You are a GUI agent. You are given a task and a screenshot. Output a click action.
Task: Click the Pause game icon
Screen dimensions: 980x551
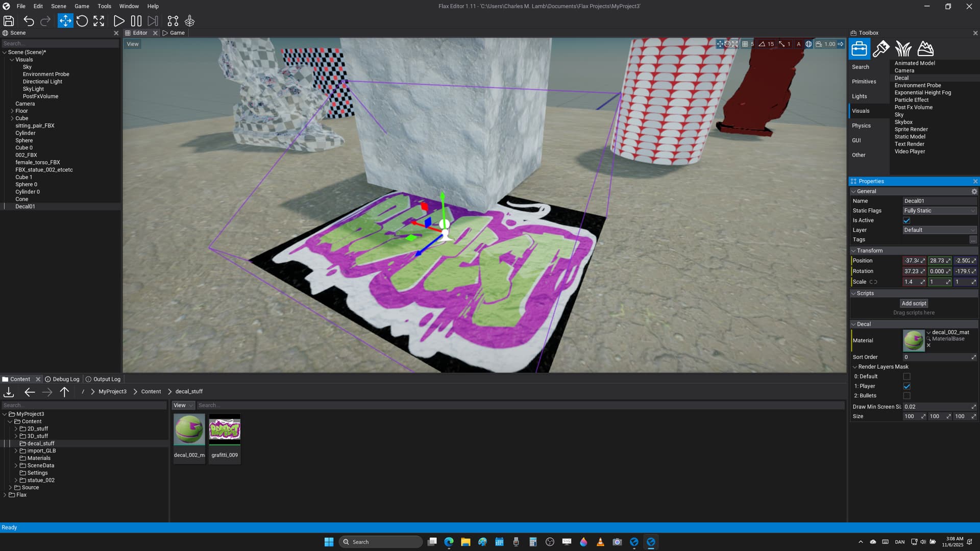[136, 21]
